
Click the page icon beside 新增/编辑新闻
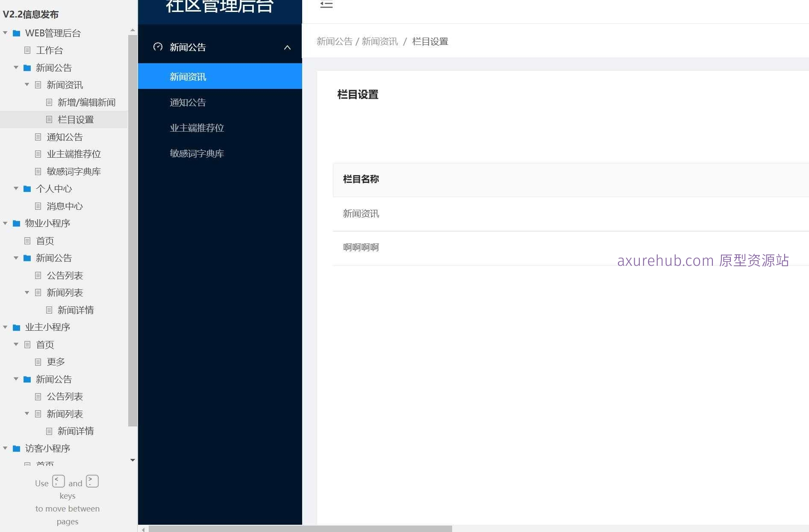click(x=49, y=102)
